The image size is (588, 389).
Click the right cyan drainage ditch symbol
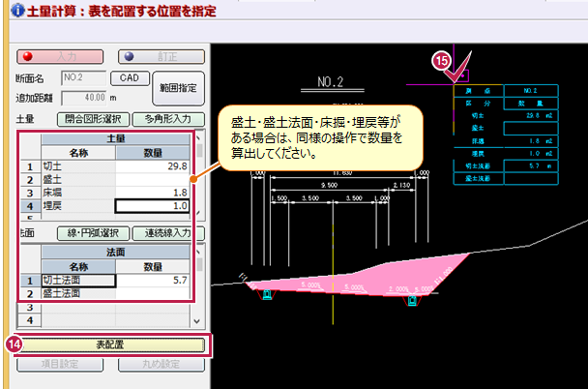click(x=412, y=301)
